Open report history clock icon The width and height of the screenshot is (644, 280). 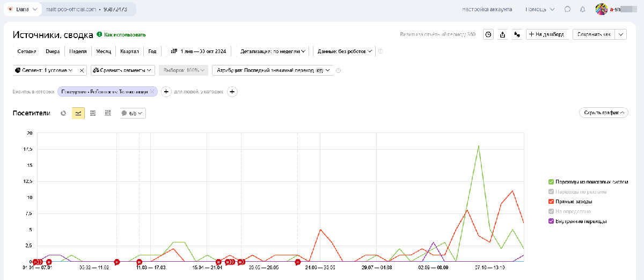tap(488, 34)
